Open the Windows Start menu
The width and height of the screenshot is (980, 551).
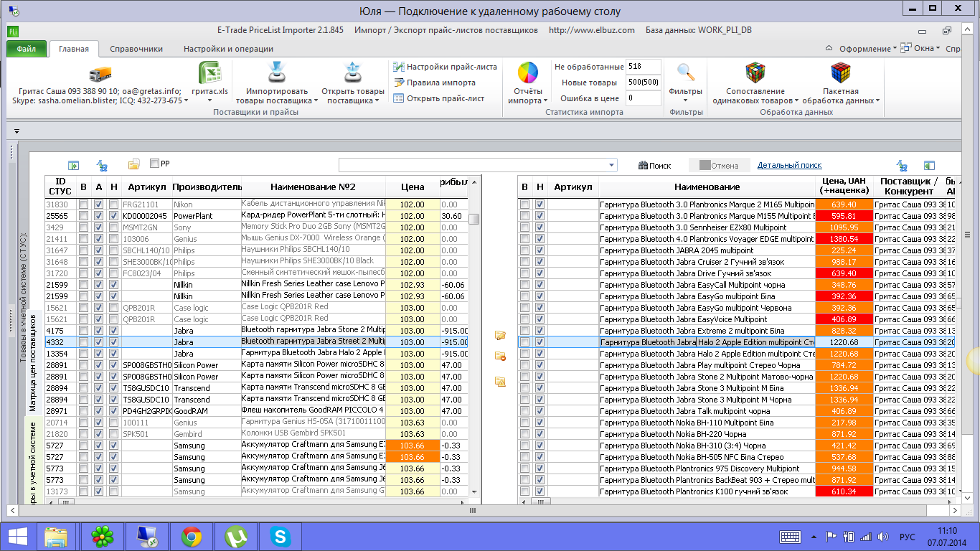17,536
